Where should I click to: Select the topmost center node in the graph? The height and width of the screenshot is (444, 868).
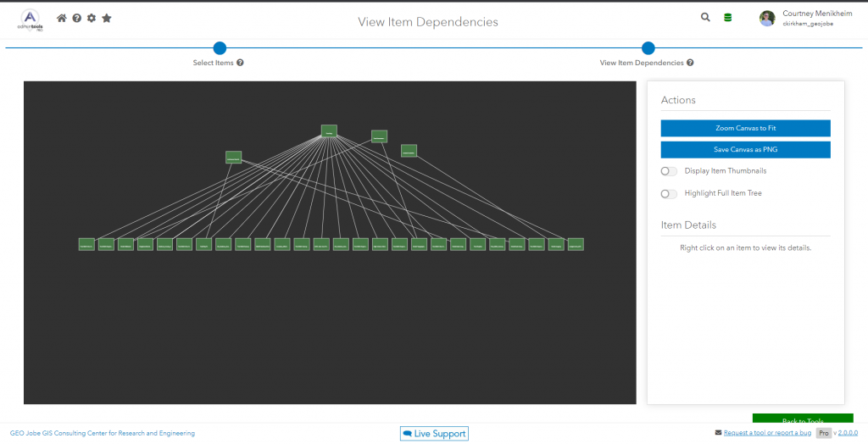(x=329, y=131)
